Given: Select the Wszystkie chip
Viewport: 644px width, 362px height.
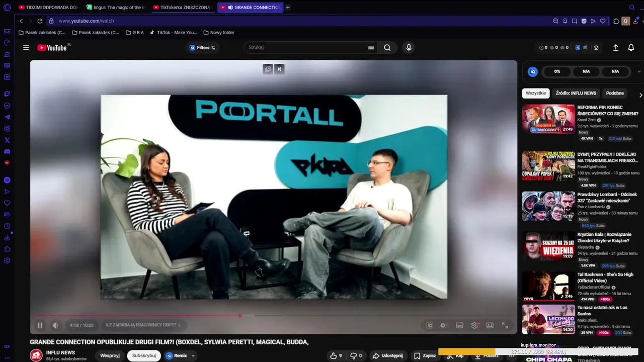Looking at the screenshot, I should click(x=536, y=93).
